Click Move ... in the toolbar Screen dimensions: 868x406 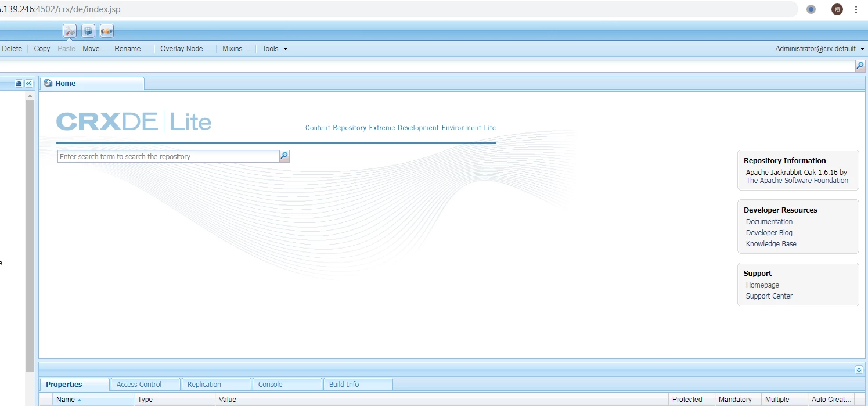tap(95, 49)
